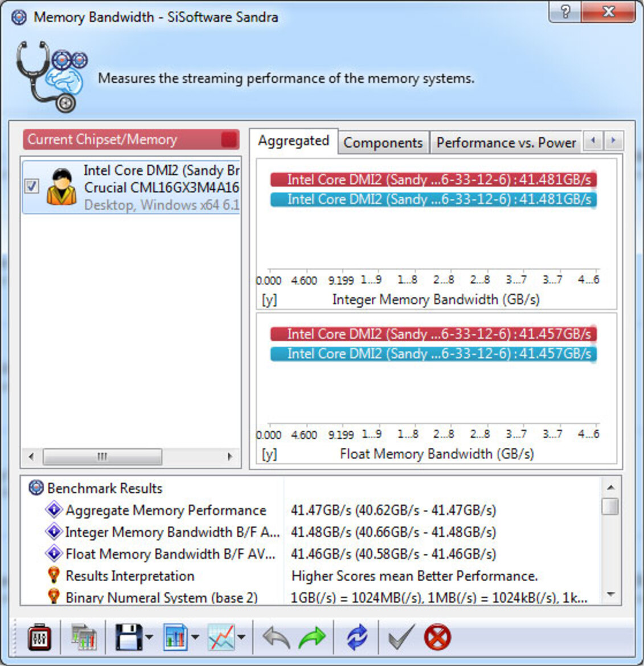The width and height of the screenshot is (644, 666).
Task: Click results pane scrollbar up arrow
Action: (611, 487)
